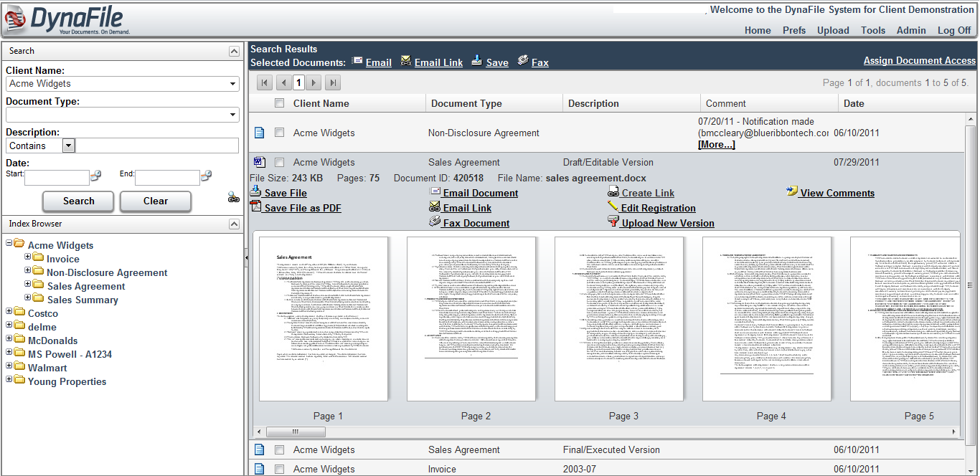Click the Search button
This screenshot has height=476, width=980.
pyautogui.click(x=78, y=201)
